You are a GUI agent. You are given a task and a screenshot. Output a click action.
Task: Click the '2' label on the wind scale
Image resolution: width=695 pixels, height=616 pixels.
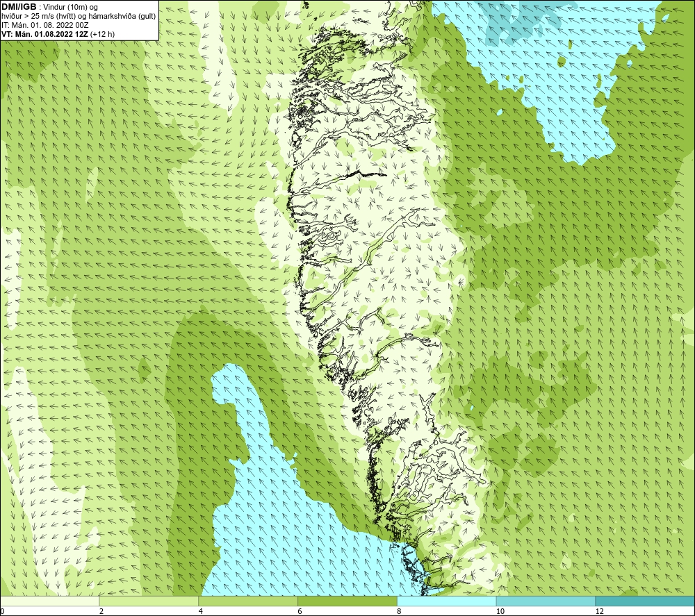[101, 611]
